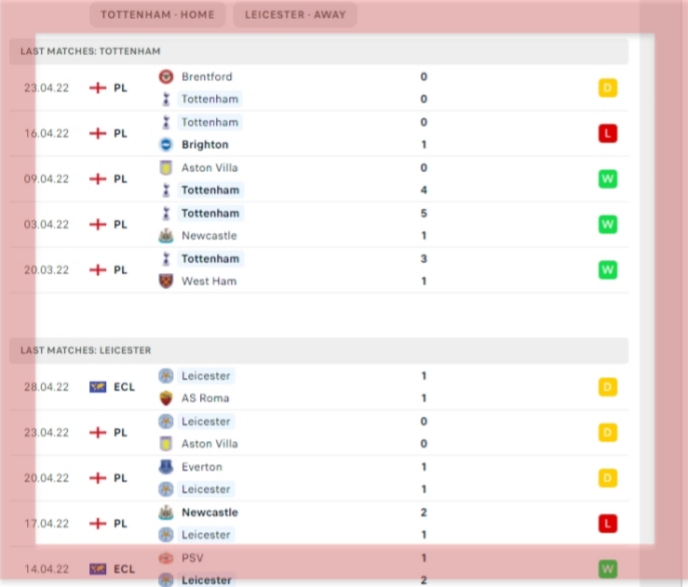Click the red L badge for Newcastle-Leicester match
The width and height of the screenshot is (688, 587).
(607, 523)
